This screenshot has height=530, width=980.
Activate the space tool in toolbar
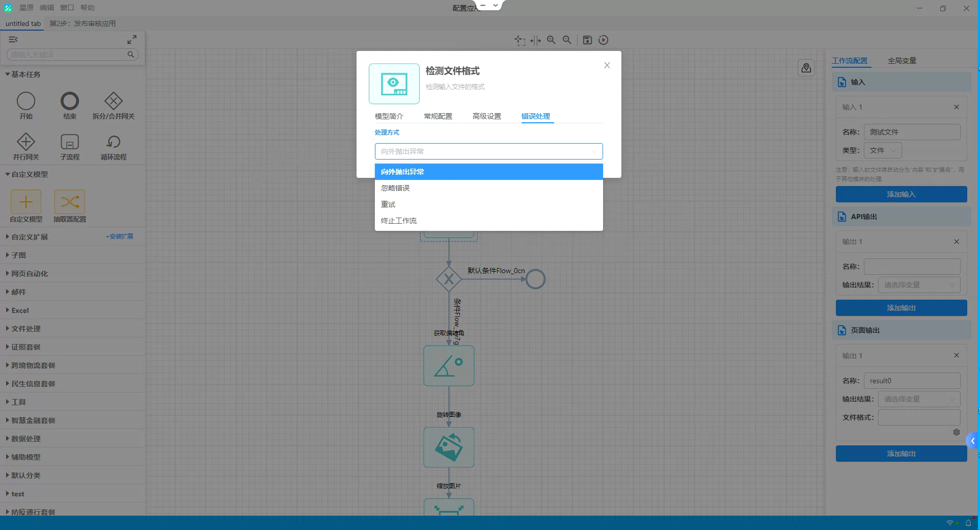pyautogui.click(x=535, y=40)
